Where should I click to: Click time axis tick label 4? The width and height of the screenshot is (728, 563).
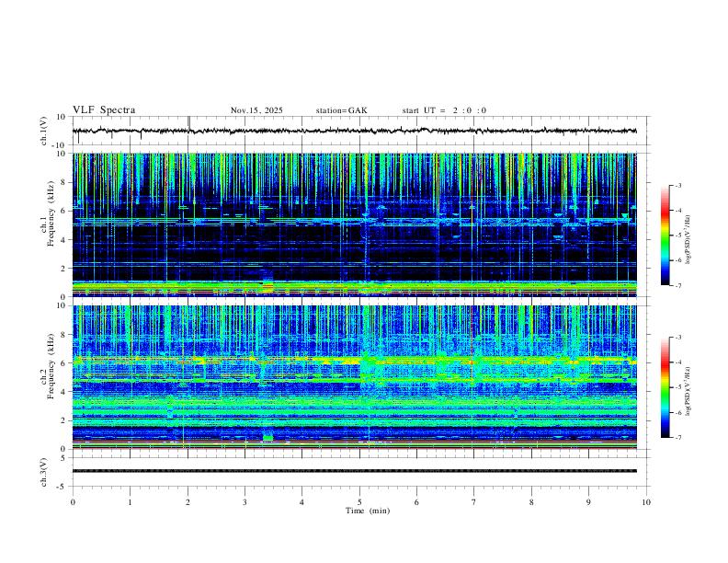point(301,502)
